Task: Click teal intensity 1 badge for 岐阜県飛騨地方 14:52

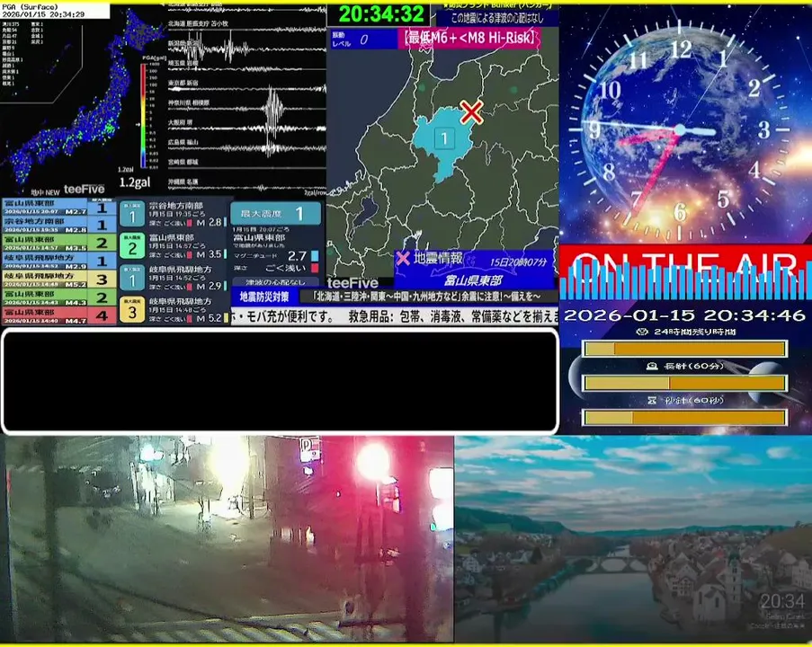Action: point(132,278)
